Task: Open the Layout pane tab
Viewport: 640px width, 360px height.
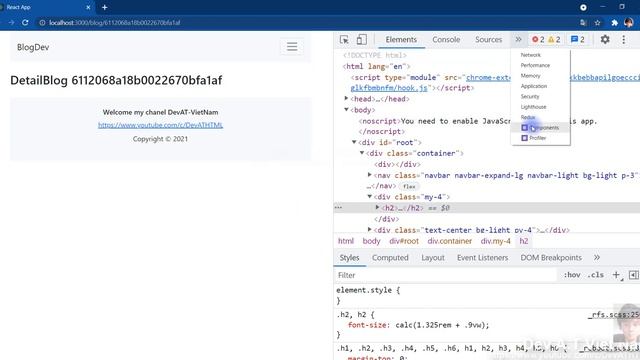Action: 433,258
